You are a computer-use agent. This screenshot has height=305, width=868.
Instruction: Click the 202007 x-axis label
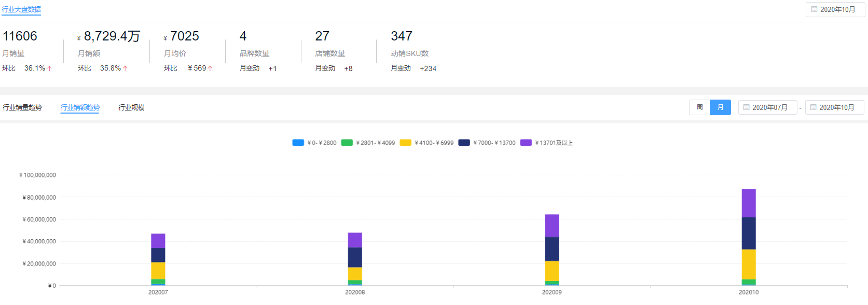pos(158,292)
